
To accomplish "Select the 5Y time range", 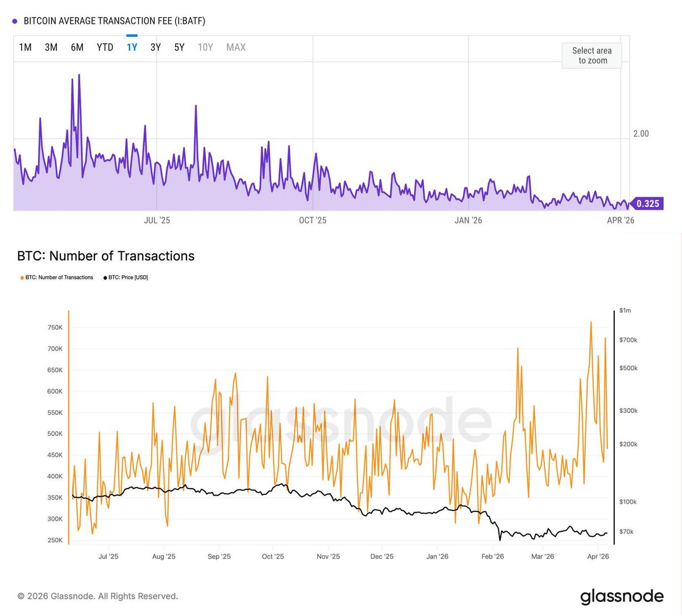I will 180,47.
